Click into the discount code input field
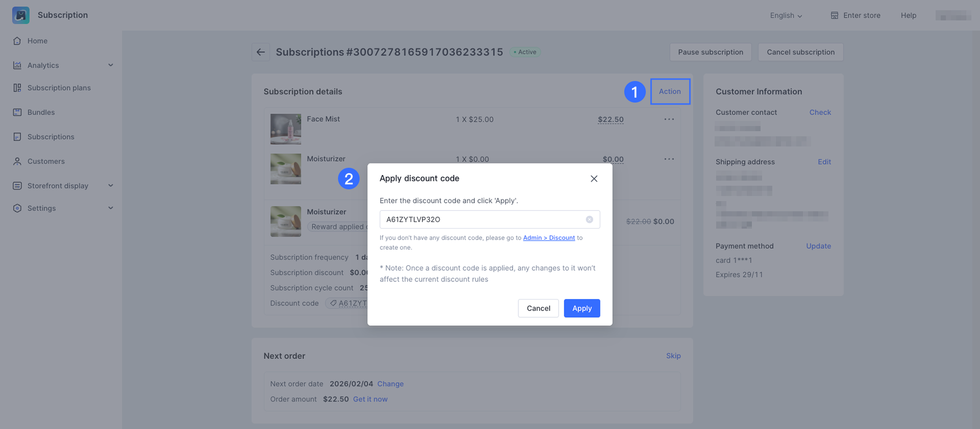Viewport: 980px width, 429px height. coord(490,220)
